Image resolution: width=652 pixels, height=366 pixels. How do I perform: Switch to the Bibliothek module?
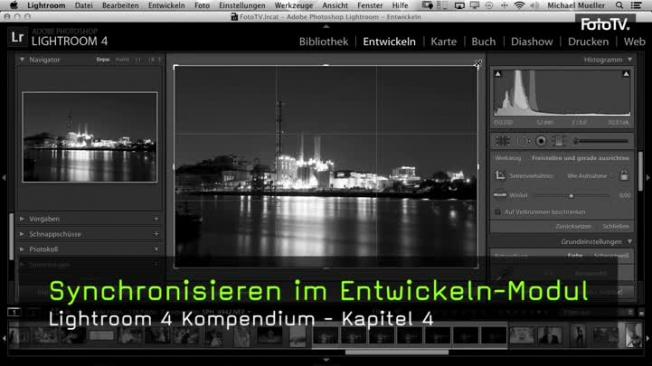[x=324, y=42]
